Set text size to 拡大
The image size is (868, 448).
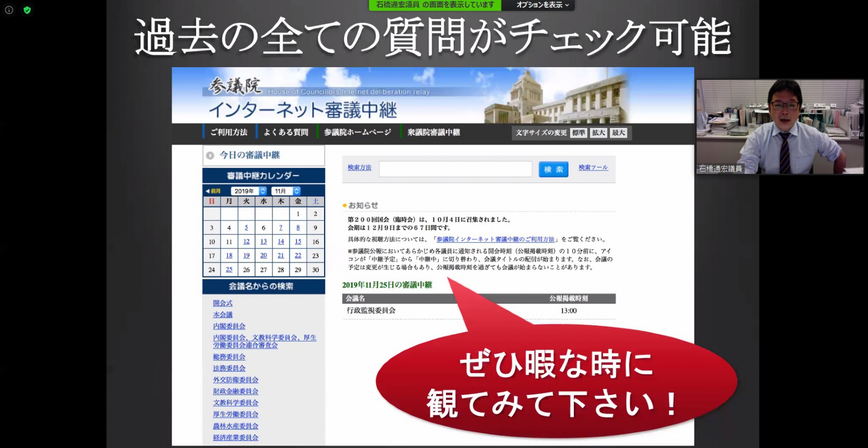(598, 133)
